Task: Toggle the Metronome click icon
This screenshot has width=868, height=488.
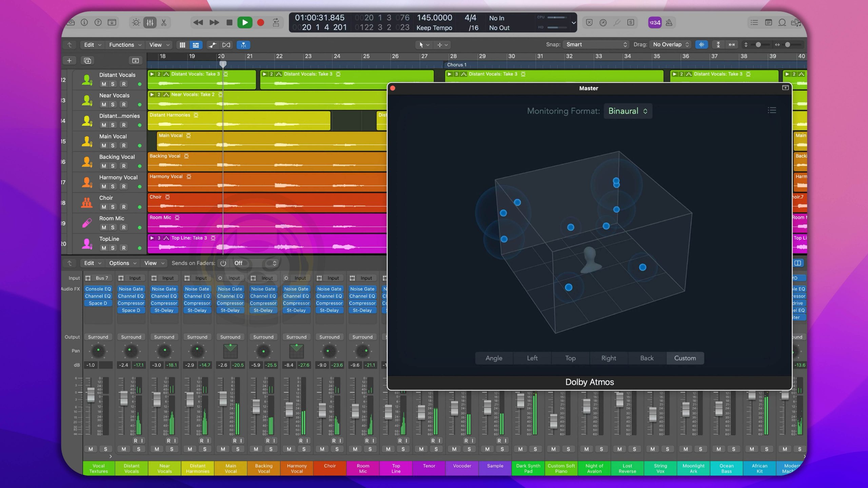Action: coord(669,23)
